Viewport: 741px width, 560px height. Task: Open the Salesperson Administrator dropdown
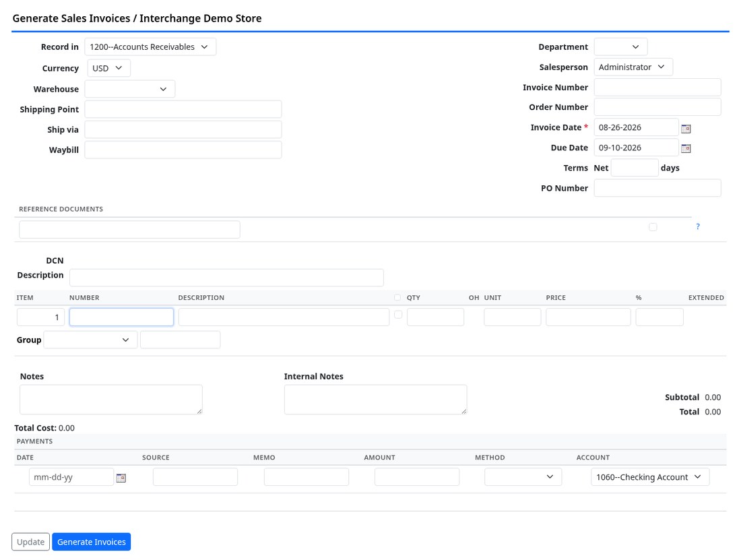click(633, 67)
